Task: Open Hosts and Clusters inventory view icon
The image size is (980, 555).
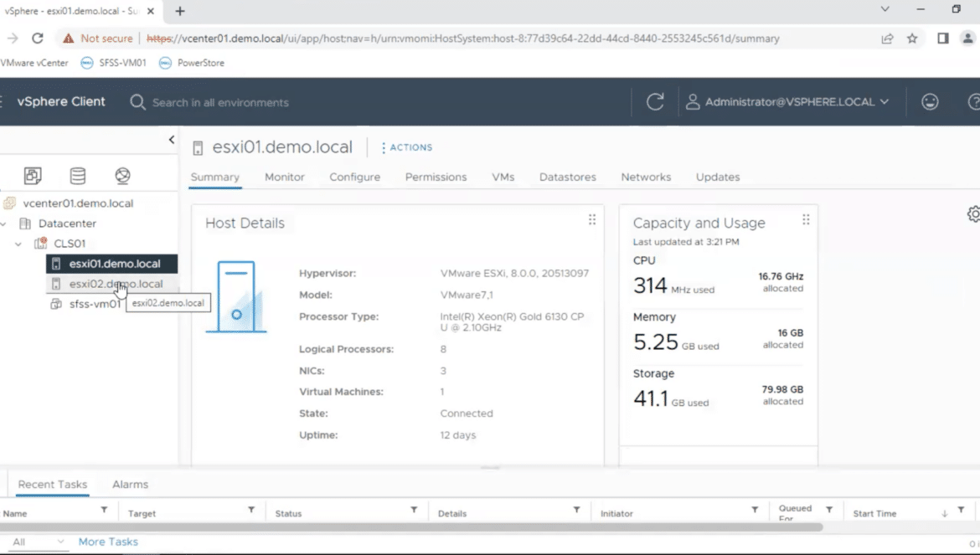Action: (x=33, y=176)
